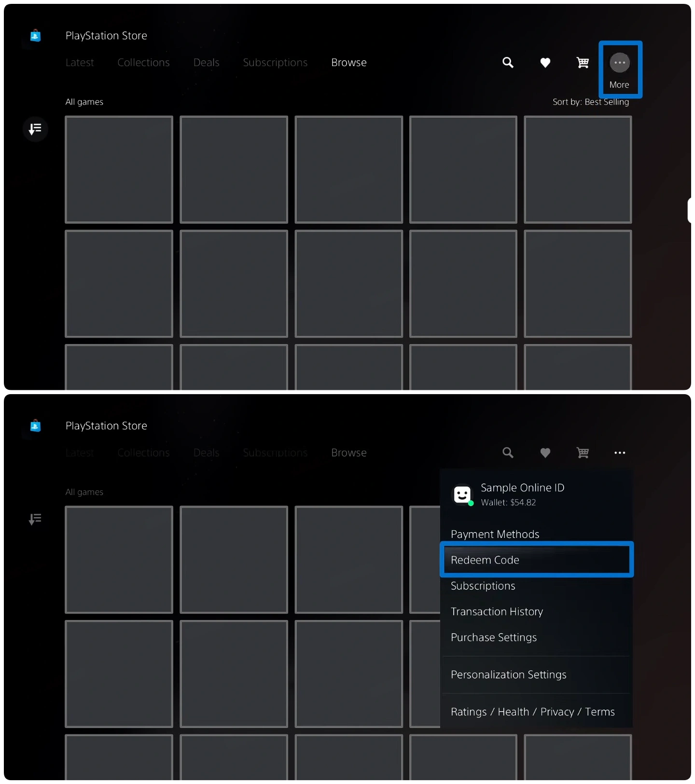Screen dimensions: 695x784
Task: Open Collections tab in upper screenshot
Action: coord(143,63)
